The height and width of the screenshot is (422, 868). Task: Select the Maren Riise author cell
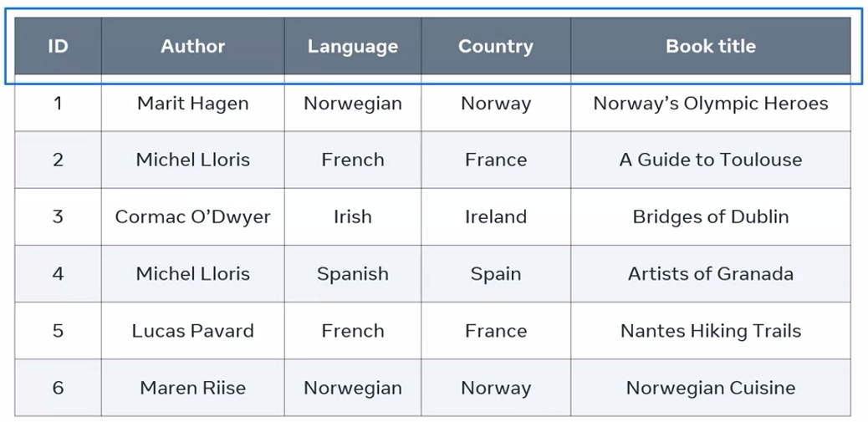point(193,388)
